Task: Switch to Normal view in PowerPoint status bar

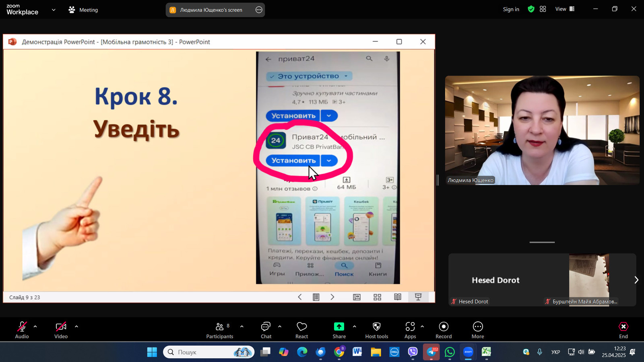Action: click(x=357, y=297)
